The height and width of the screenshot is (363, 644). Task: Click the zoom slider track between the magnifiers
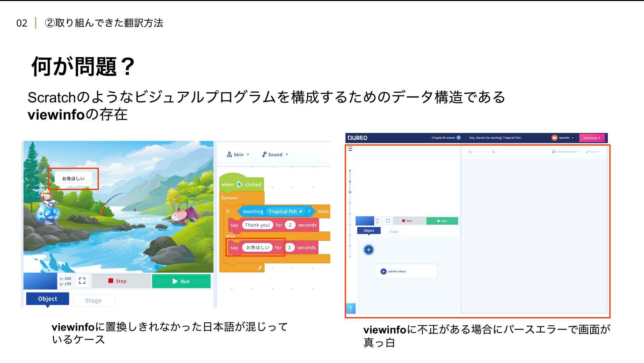point(482,152)
